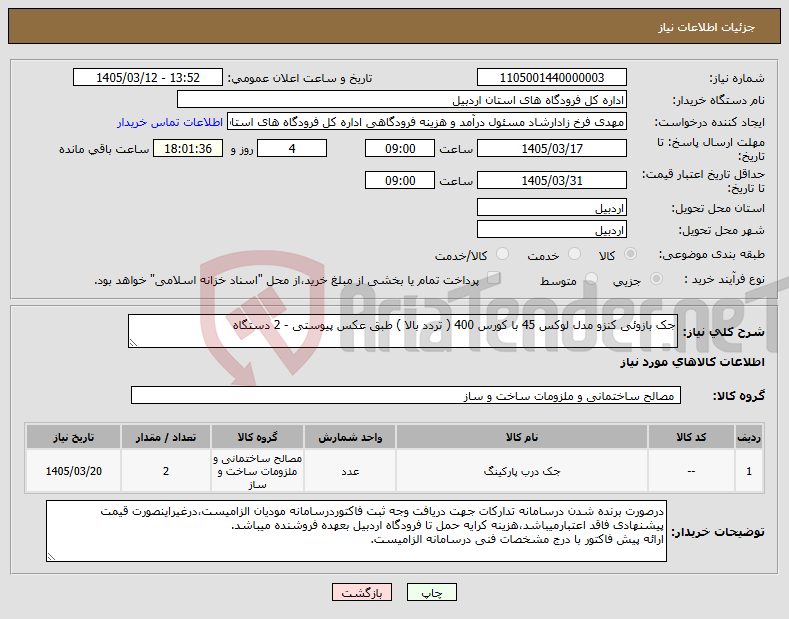This screenshot has width=789, height=619.
Task: Click the شماره نیاز field 1105001440000003
Action: pos(551,78)
